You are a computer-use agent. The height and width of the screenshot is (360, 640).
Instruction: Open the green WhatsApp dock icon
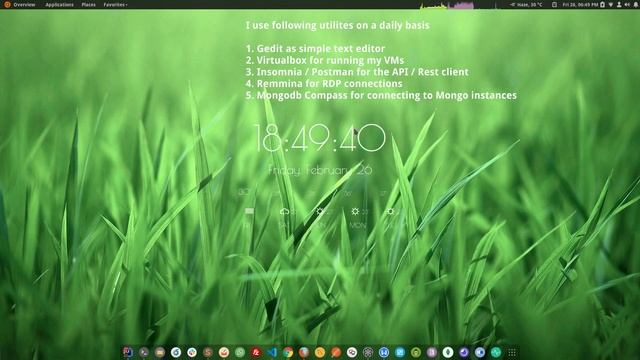(240, 352)
